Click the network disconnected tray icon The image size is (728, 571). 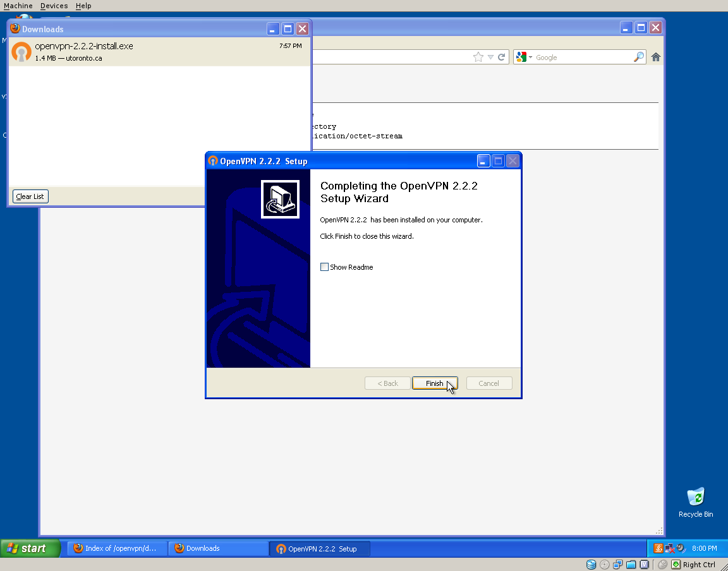pos(669,548)
